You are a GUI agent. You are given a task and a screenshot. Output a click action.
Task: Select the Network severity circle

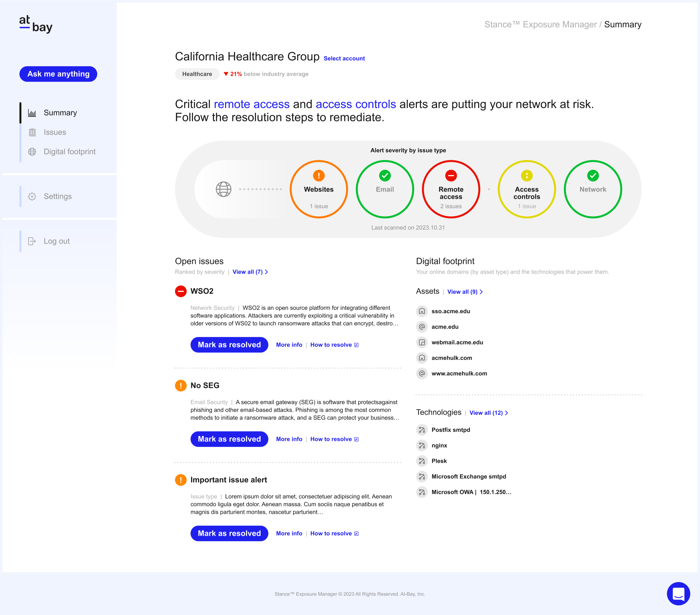tap(593, 189)
